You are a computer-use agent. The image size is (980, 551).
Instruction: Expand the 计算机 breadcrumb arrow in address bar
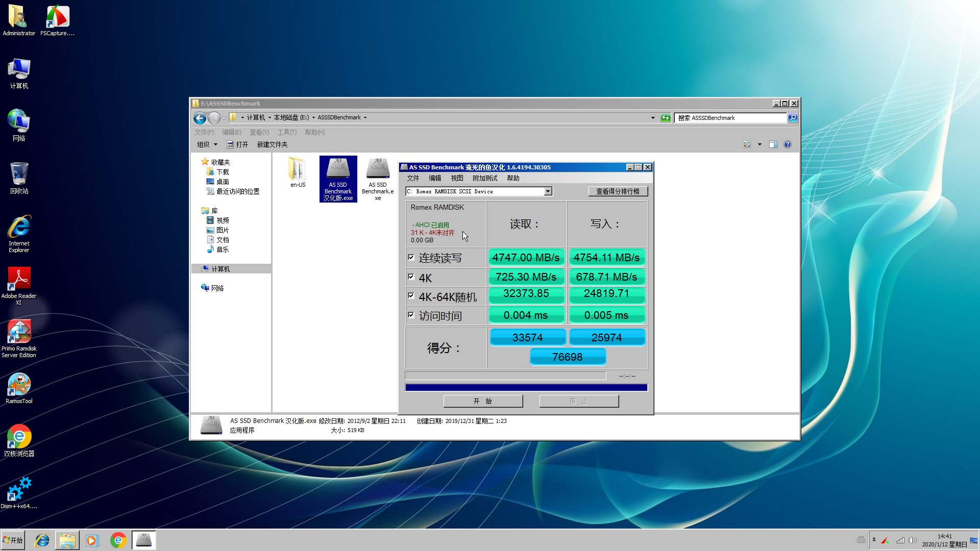269,118
